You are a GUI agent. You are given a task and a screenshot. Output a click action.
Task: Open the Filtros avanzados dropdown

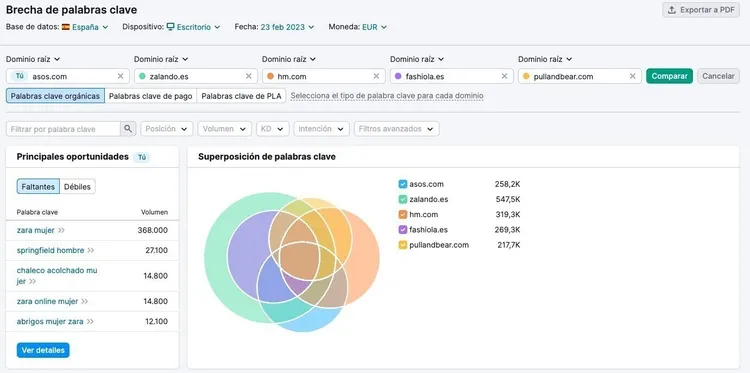(397, 129)
